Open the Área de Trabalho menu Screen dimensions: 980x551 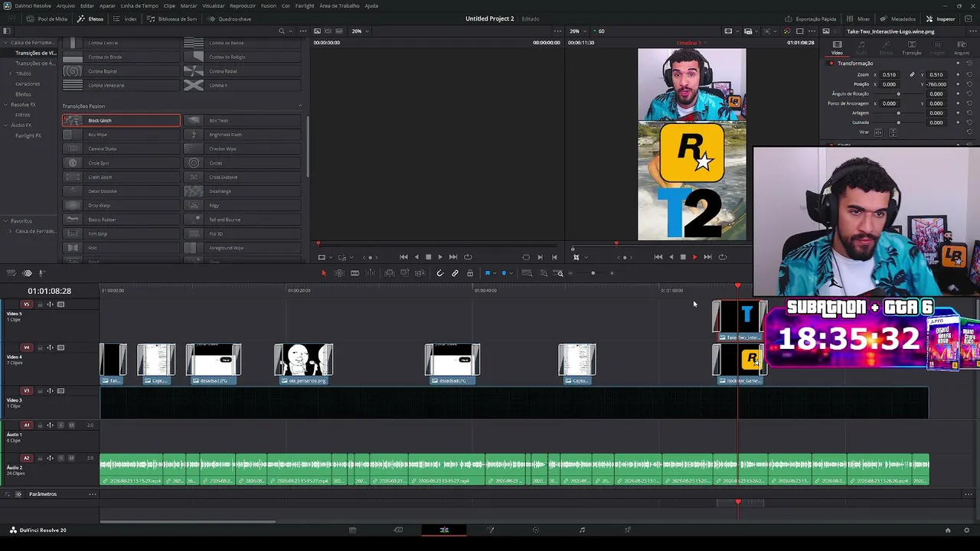[x=339, y=5]
